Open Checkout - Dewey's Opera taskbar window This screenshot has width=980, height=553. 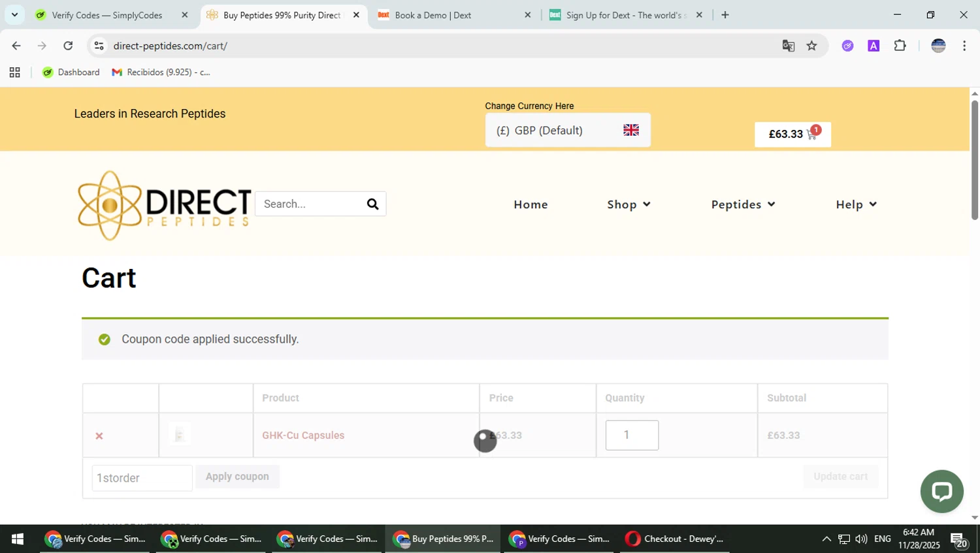click(x=674, y=539)
